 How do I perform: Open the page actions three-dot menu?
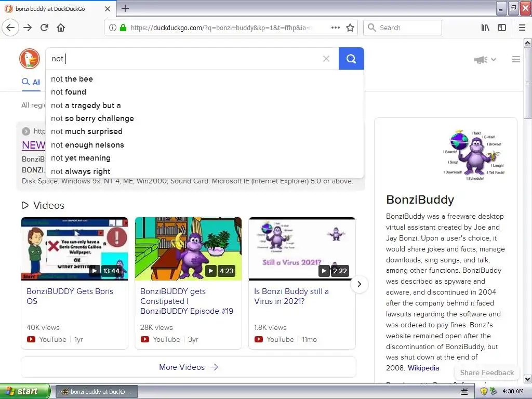[x=335, y=28]
